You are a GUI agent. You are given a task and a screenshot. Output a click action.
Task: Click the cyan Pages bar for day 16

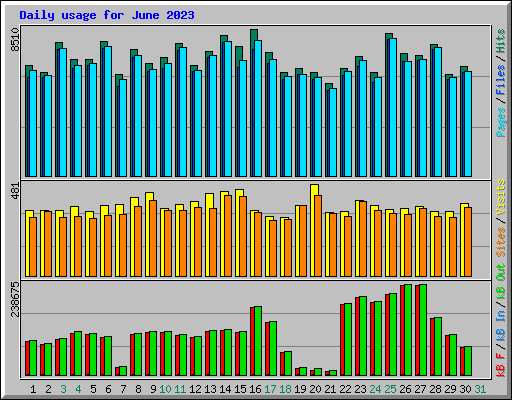[258, 108]
